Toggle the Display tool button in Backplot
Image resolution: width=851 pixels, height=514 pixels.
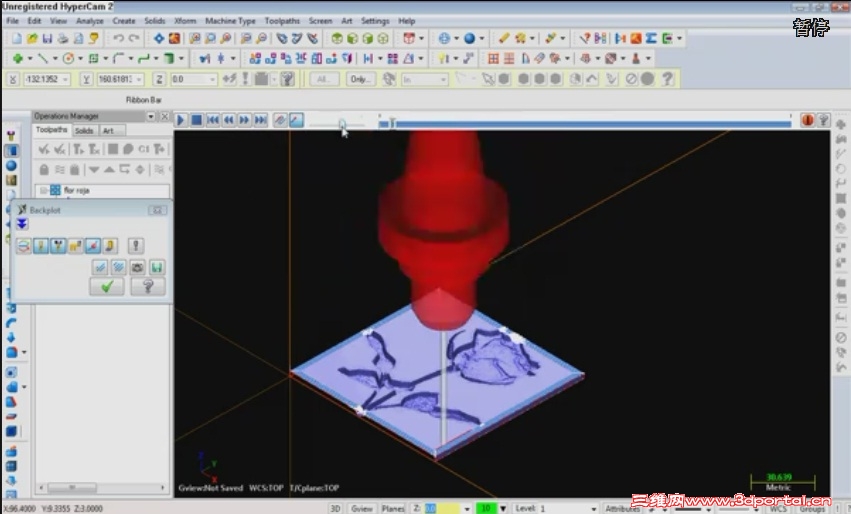point(41,246)
